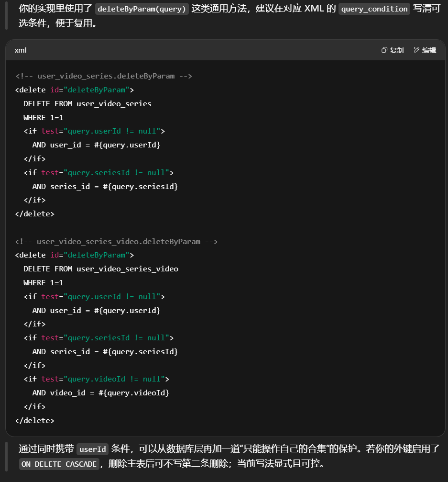This screenshot has height=482, width=448.
Task: Click the edit pencil icon in code header
Action: 416,50
